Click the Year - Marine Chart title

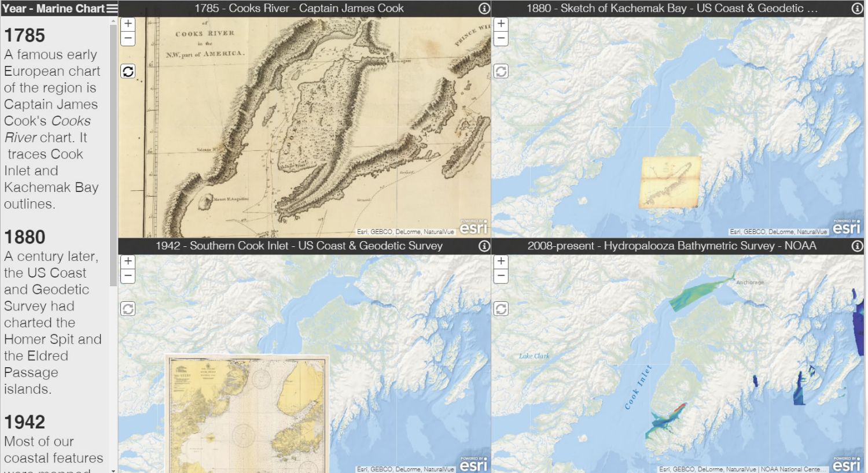[53, 9]
